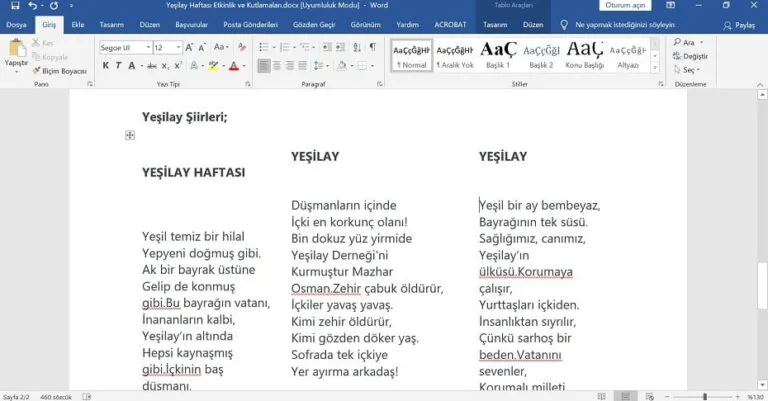Open the highlight color dropdown arrow

coord(223,66)
